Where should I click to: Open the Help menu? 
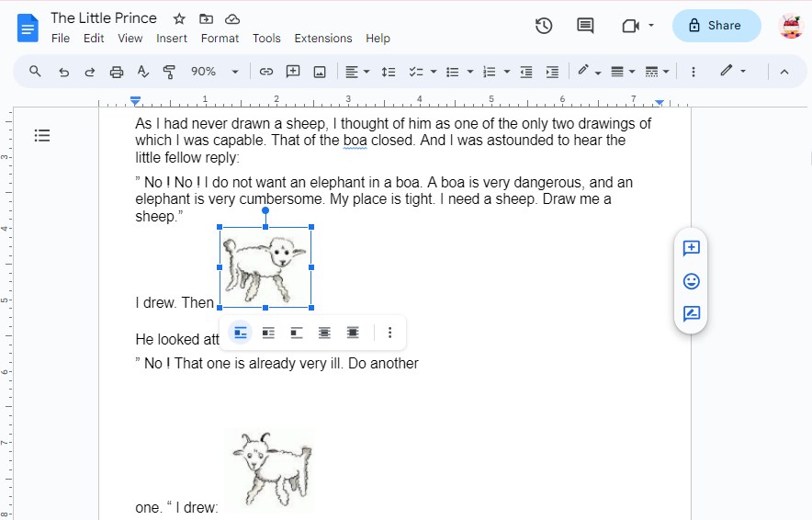pyautogui.click(x=378, y=39)
